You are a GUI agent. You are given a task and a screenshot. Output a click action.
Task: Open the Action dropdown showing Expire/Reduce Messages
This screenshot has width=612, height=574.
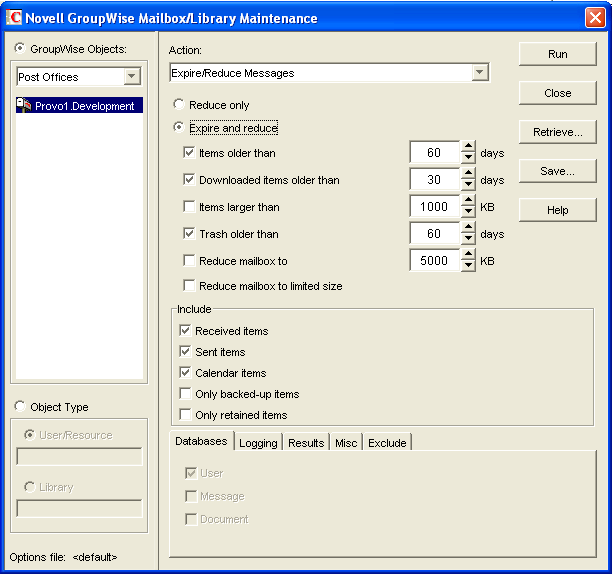[x=480, y=73]
